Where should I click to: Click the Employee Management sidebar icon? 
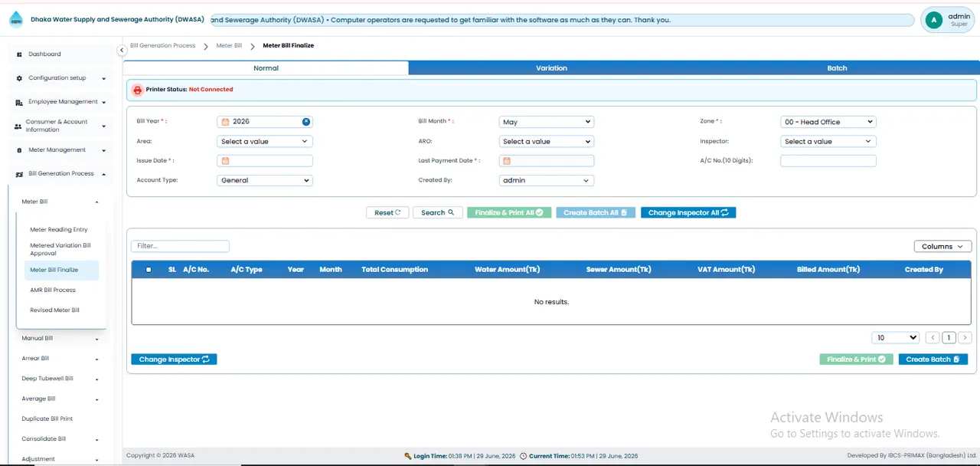click(19, 102)
